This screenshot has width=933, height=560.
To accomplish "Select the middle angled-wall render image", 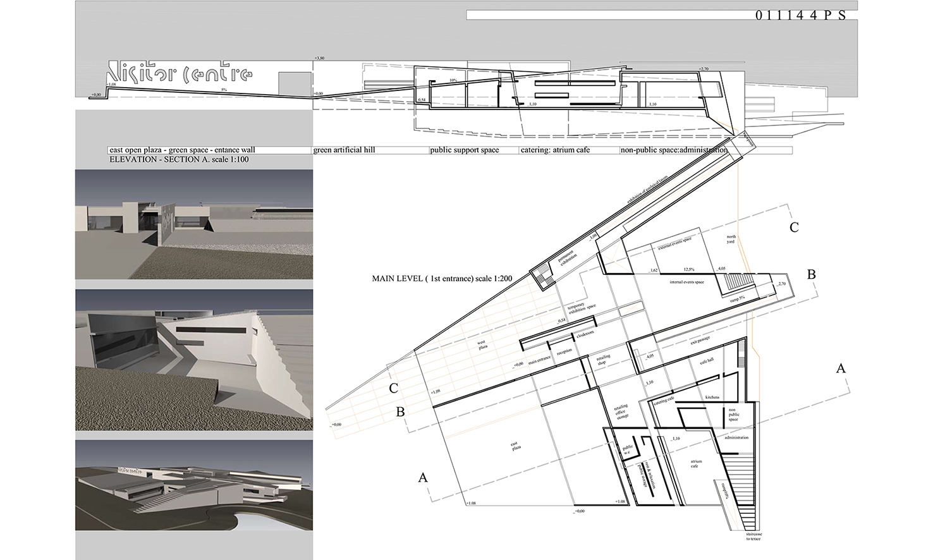I will [x=194, y=360].
